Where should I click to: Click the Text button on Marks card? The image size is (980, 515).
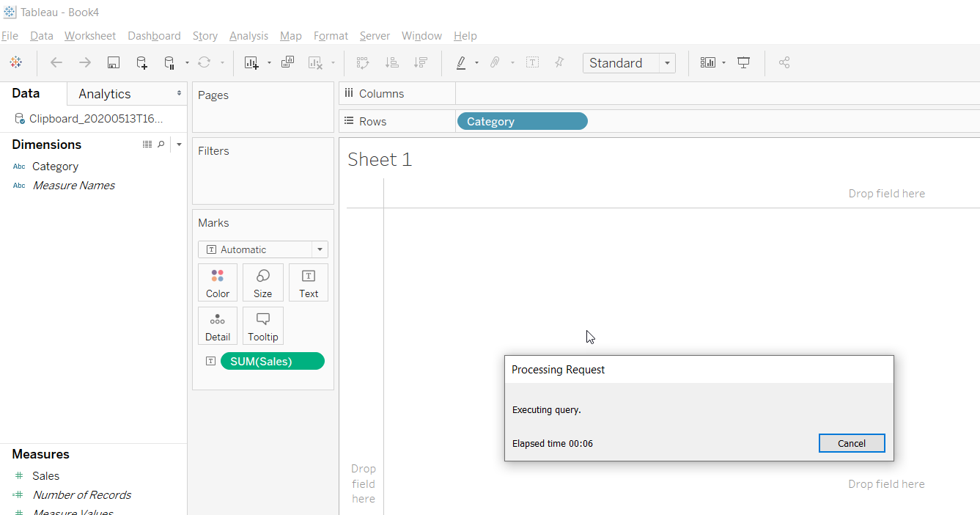[309, 282]
